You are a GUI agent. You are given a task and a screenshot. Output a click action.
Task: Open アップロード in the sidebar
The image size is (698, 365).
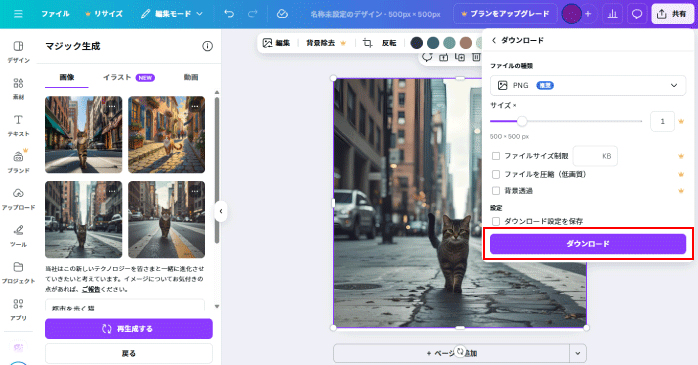[18, 199]
